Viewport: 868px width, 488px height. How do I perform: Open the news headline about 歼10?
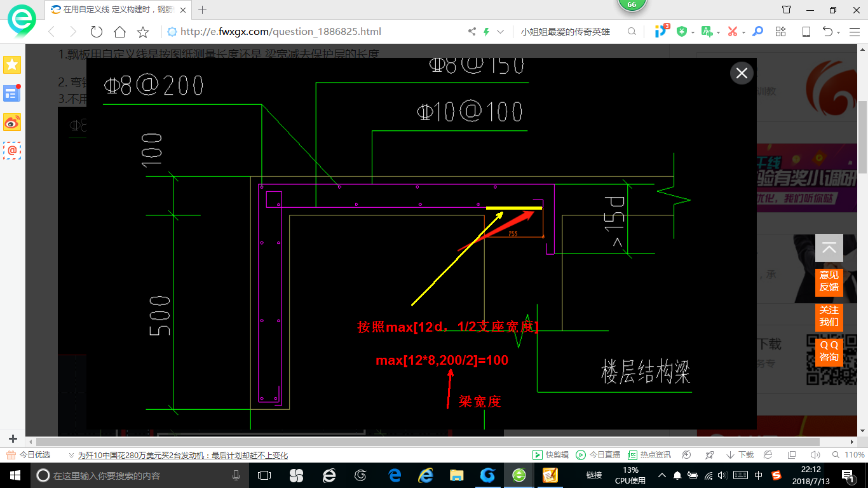pyautogui.click(x=183, y=455)
